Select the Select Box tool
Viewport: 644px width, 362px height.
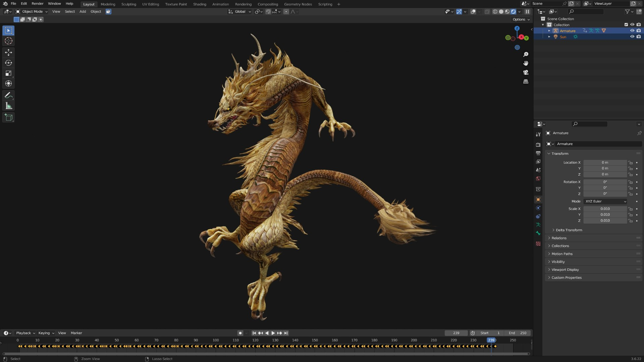(8, 31)
